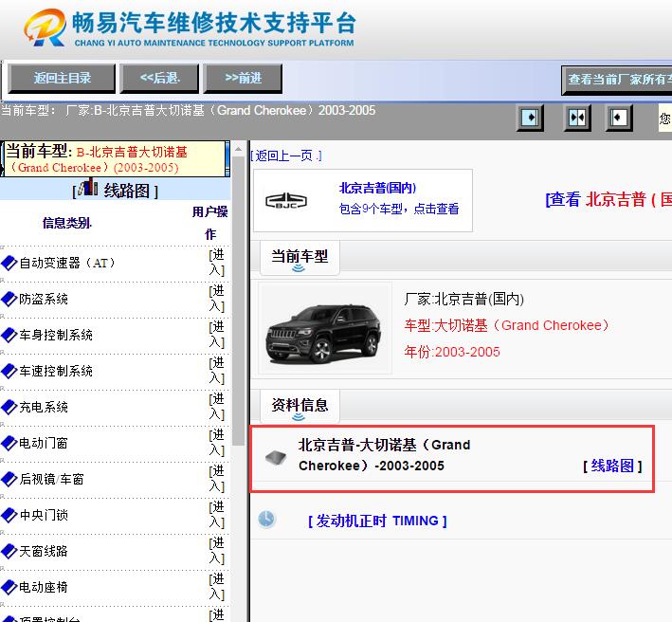672x622 pixels.
Task: Click the books icon beside 线路图 header
Action: tap(88, 188)
